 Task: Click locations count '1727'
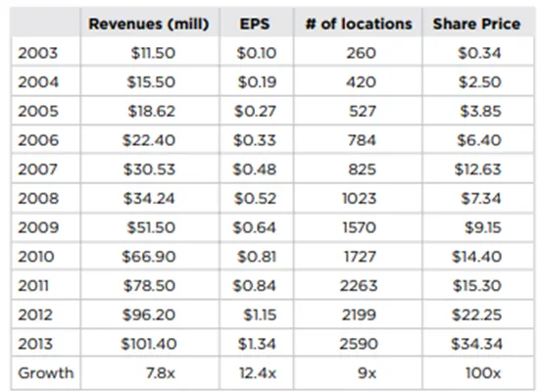[360, 257]
